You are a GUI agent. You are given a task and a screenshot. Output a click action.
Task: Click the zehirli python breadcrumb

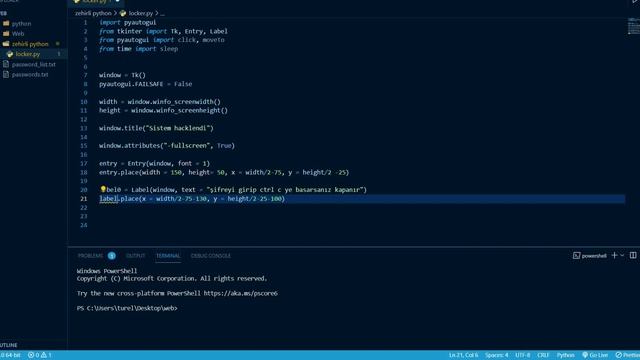[93, 13]
